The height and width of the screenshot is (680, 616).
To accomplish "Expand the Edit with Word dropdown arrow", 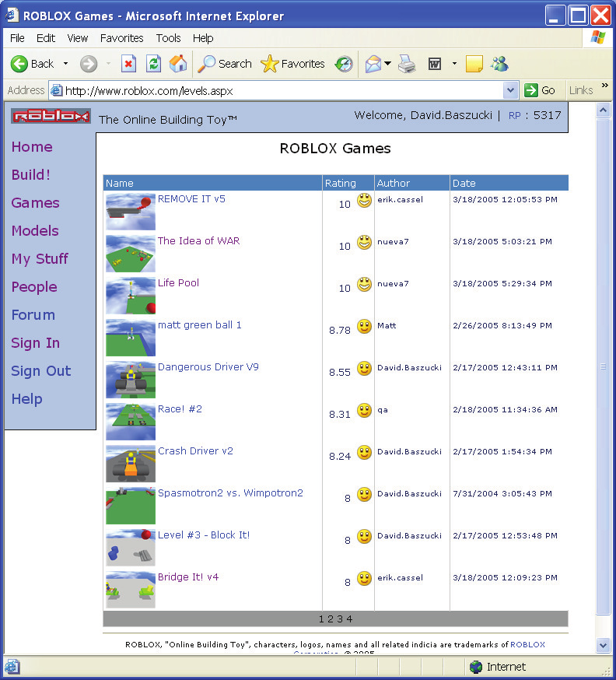I will pyautogui.click(x=454, y=64).
